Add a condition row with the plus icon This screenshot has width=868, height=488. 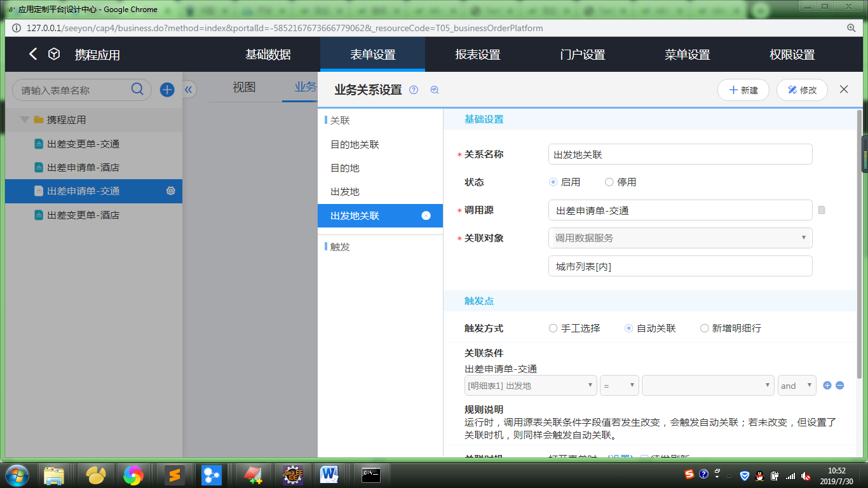(827, 385)
